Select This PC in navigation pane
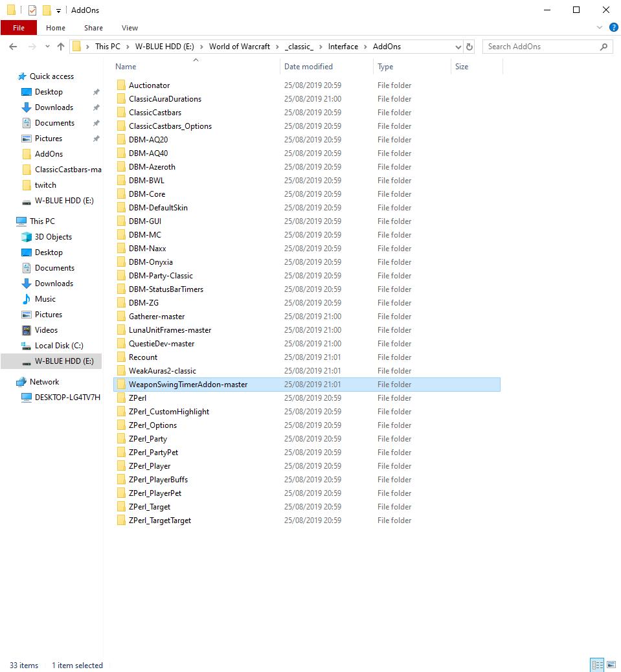Image resolution: width=621 pixels, height=672 pixels. (42, 221)
